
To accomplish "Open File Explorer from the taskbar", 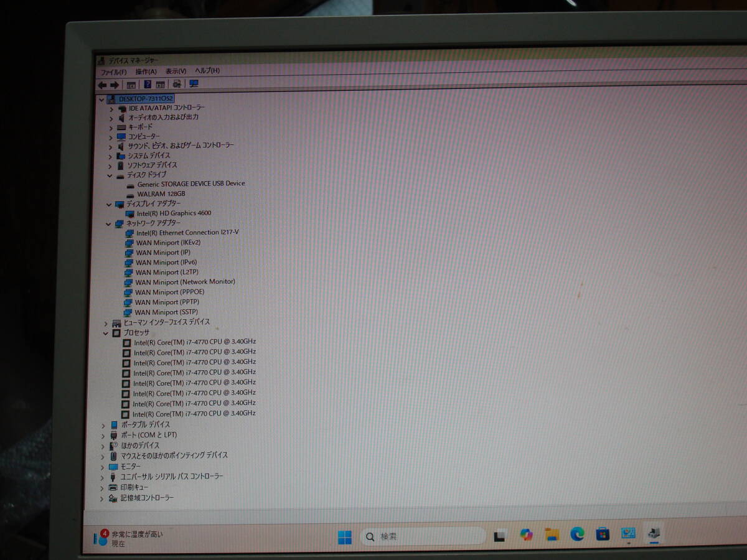I will [x=552, y=535].
